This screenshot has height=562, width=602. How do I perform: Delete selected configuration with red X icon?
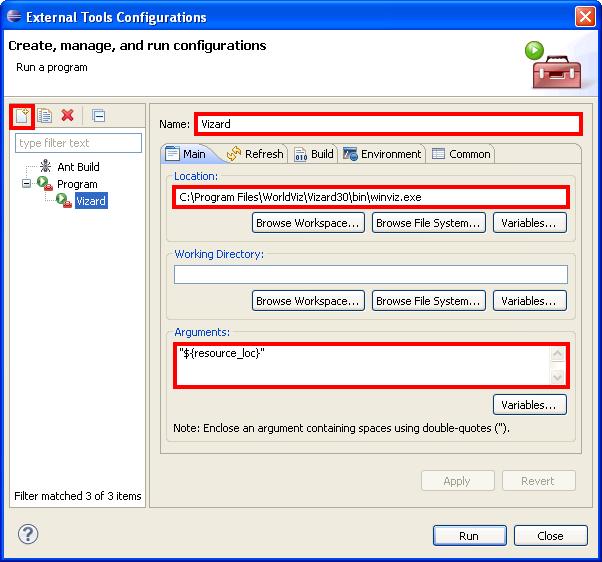(68, 115)
